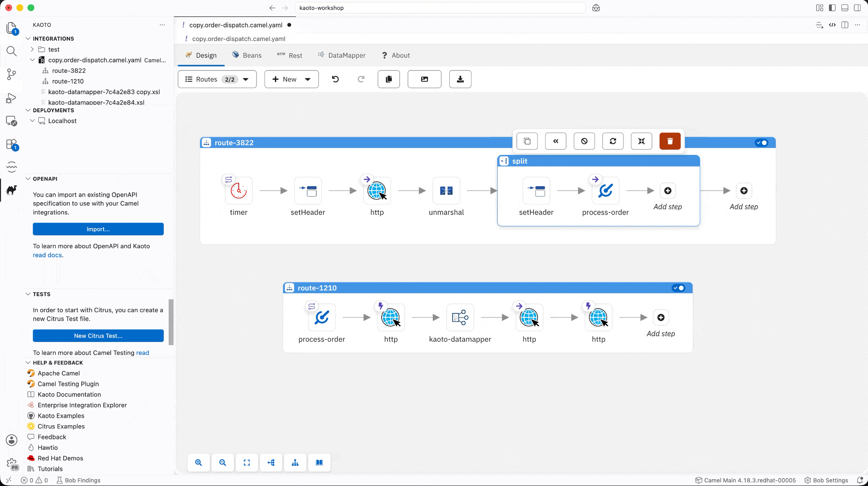Open the catalog book icon

[319, 463]
